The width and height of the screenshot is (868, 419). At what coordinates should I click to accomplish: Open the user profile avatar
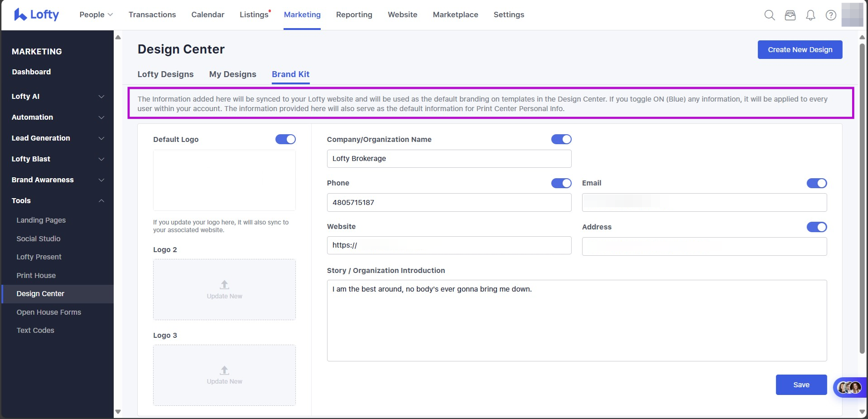(x=852, y=15)
